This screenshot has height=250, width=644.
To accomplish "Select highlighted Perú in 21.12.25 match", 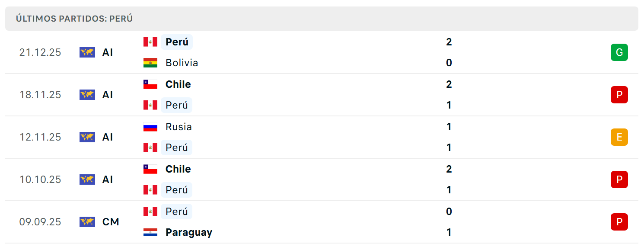I will (177, 42).
